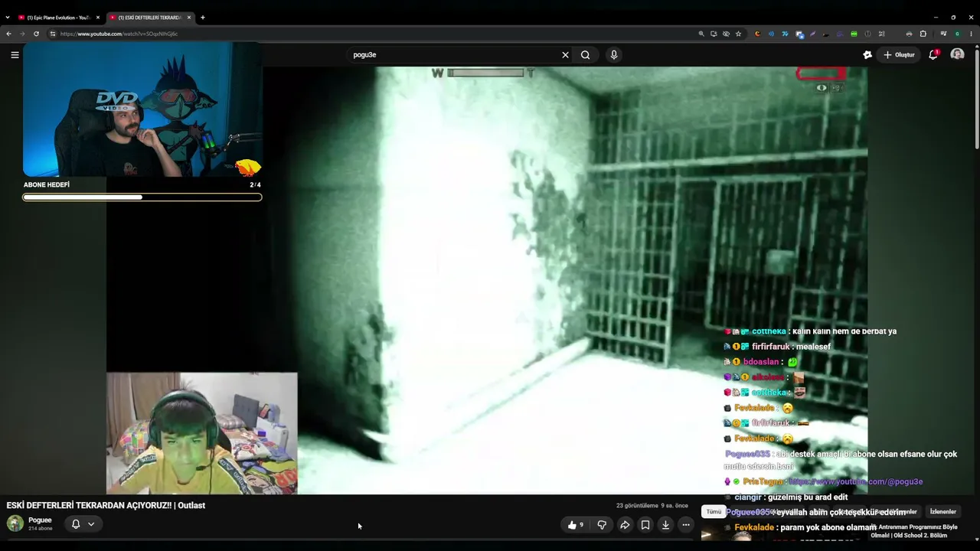Click the video title ESKİ DEFTERLERİ TEKRARDAN AÇIYORUZ

[x=106, y=505]
